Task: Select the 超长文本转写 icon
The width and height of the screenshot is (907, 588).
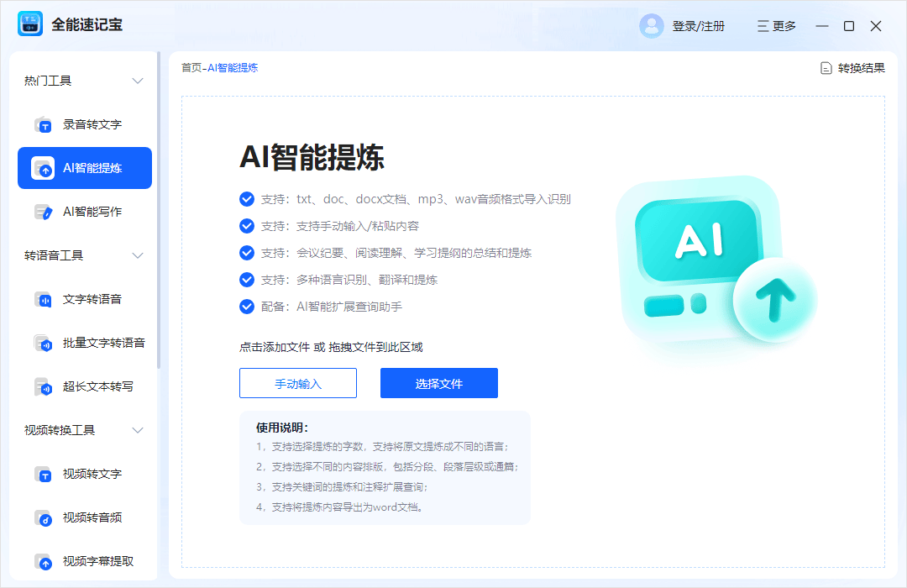Action: (44, 386)
